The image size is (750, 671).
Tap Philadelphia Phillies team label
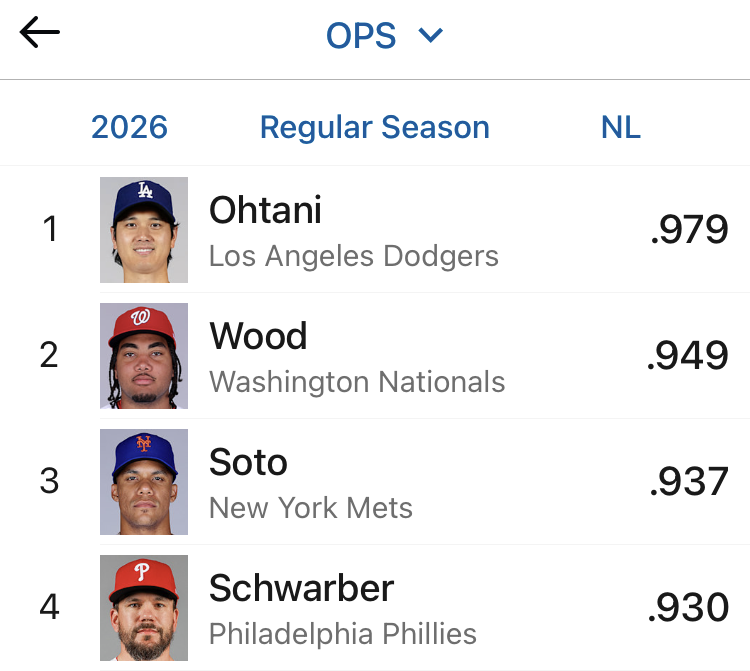(x=343, y=634)
